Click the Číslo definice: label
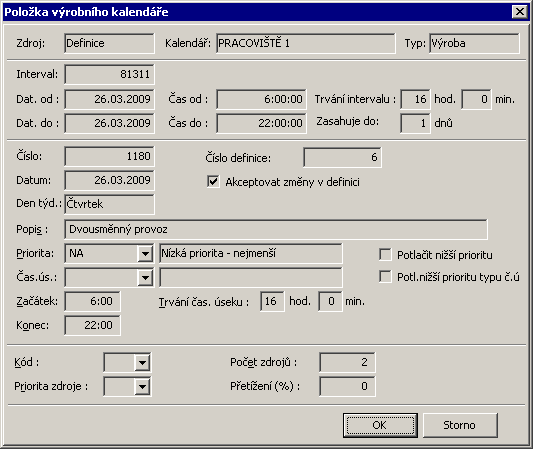 238,158
